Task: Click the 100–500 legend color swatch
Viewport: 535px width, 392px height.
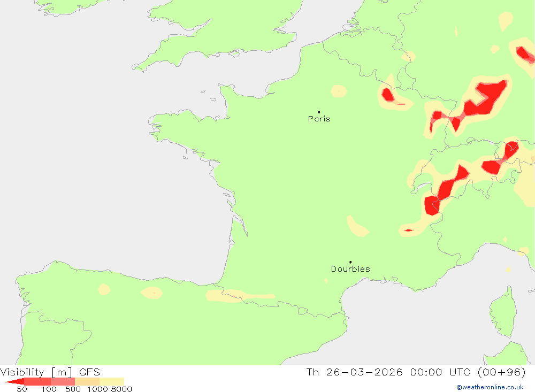Action: pos(63,381)
